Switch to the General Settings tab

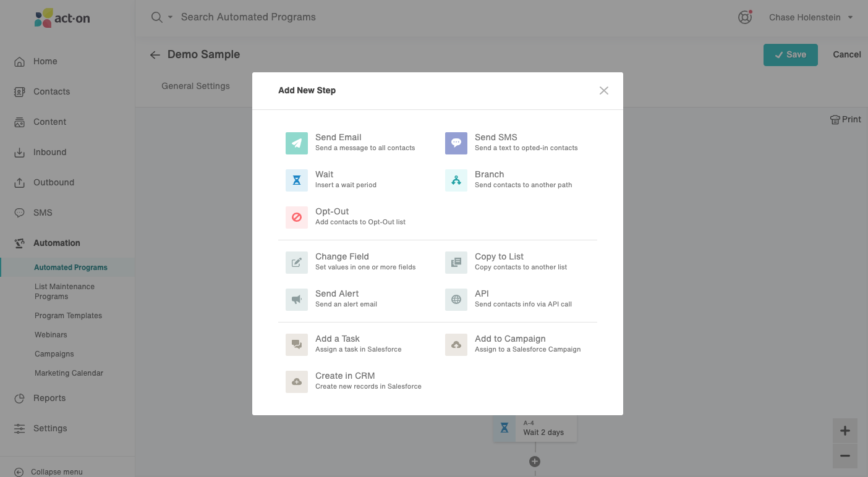[195, 86]
